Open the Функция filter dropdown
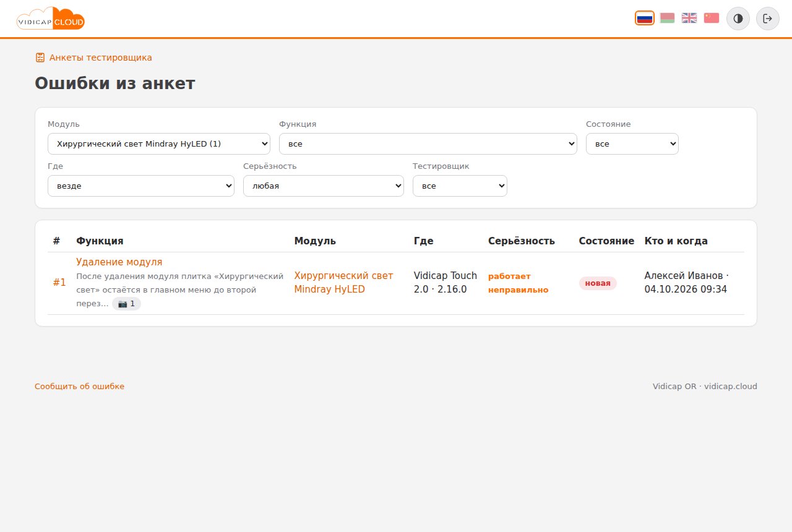 428,144
